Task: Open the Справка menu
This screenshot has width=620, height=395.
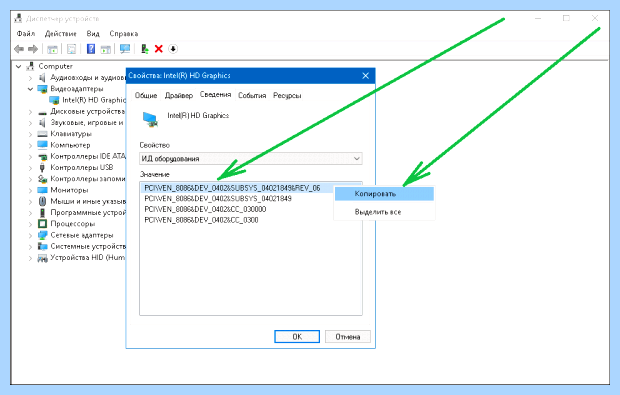Action: coord(124,34)
